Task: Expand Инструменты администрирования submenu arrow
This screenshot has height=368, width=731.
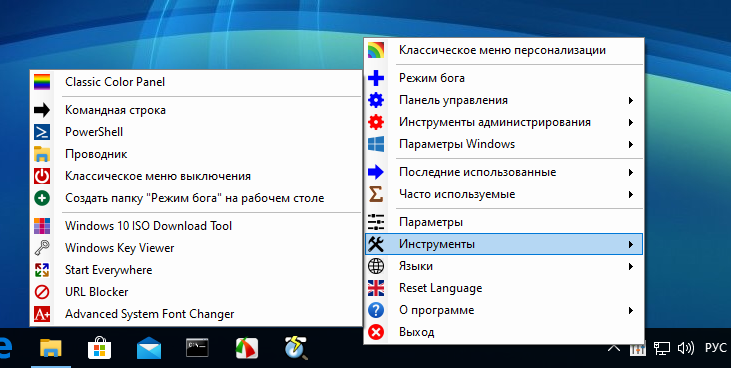Action: [x=630, y=123]
